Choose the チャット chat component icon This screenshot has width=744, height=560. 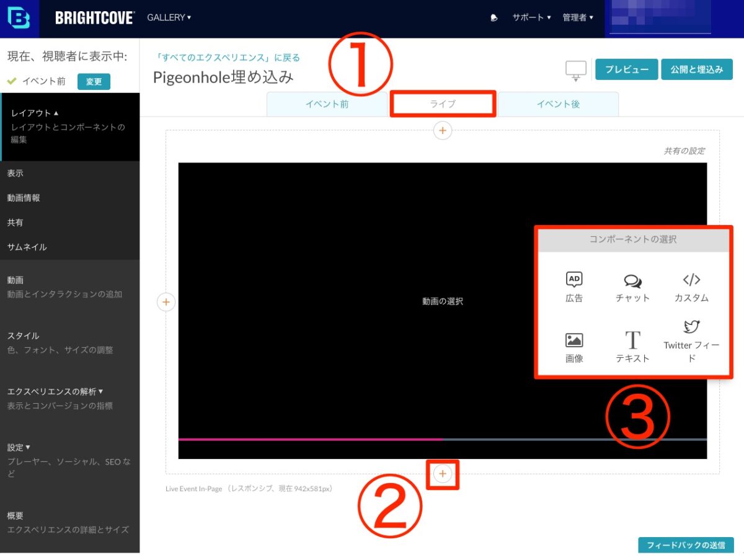(632, 287)
